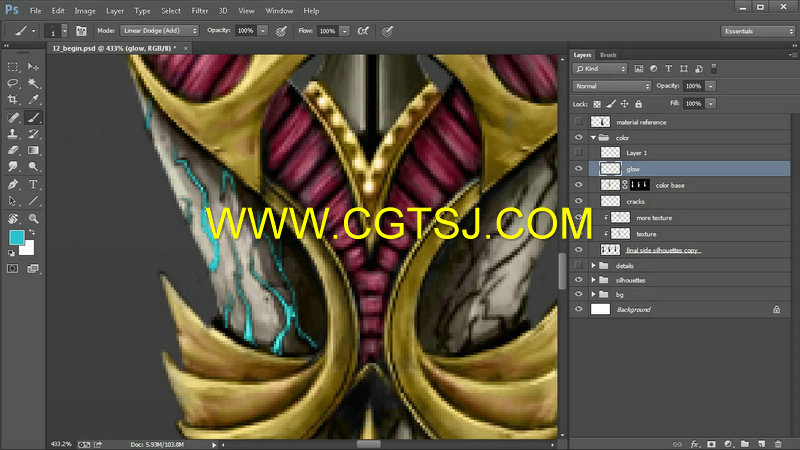Select the Eraser tool
Image resolution: width=800 pixels, height=450 pixels.
(13, 151)
